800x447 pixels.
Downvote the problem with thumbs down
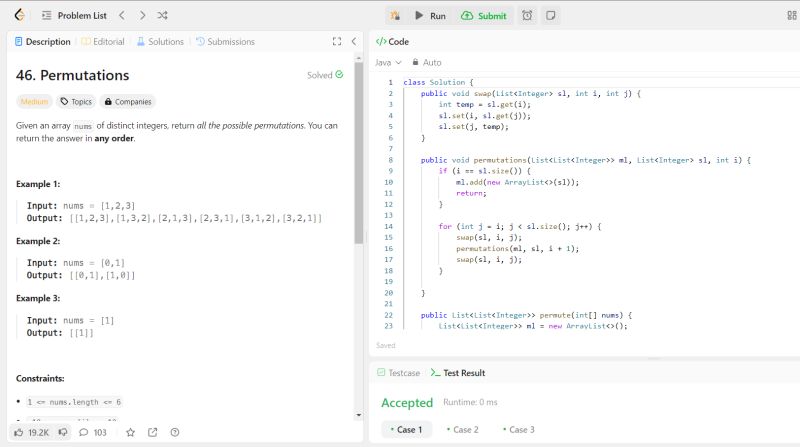[62, 432]
